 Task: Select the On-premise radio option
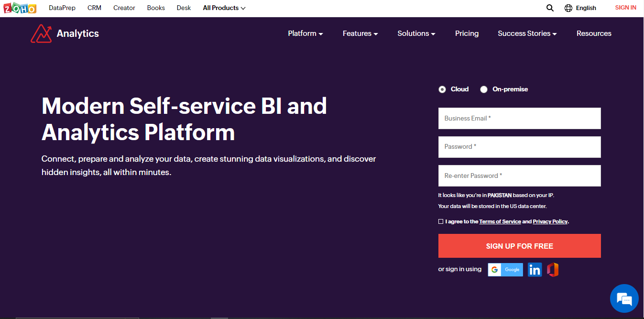(484, 89)
